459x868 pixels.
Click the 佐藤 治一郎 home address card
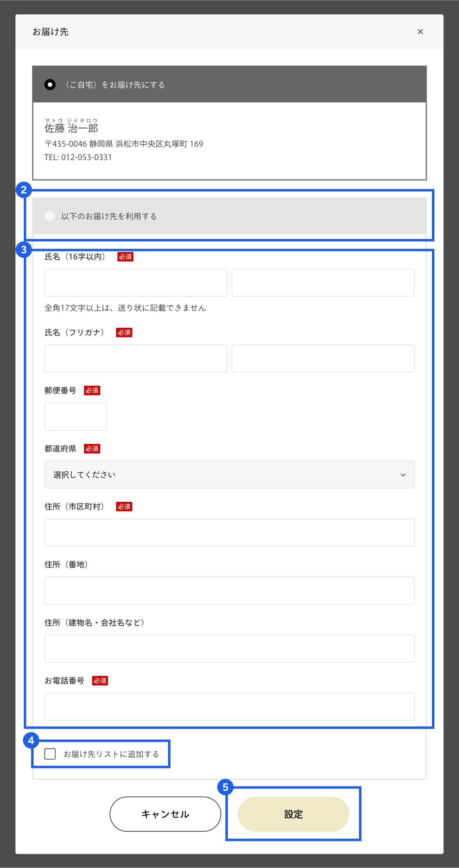(x=229, y=140)
